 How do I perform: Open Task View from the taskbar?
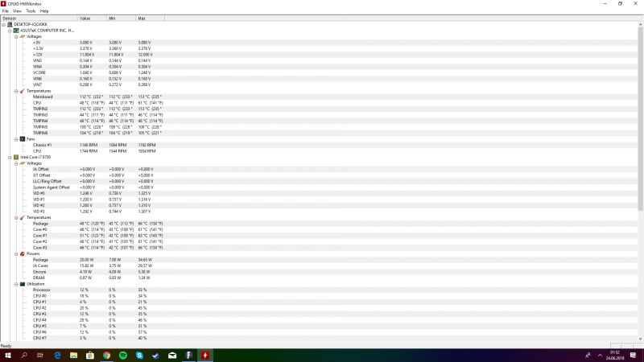pyautogui.click(x=39, y=356)
